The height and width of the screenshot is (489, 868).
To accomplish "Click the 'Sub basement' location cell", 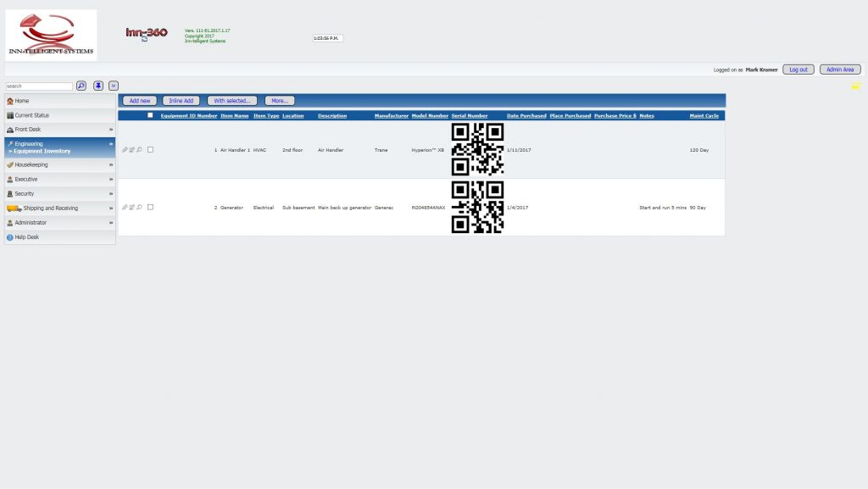I will pyautogui.click(x=298, y=208).
